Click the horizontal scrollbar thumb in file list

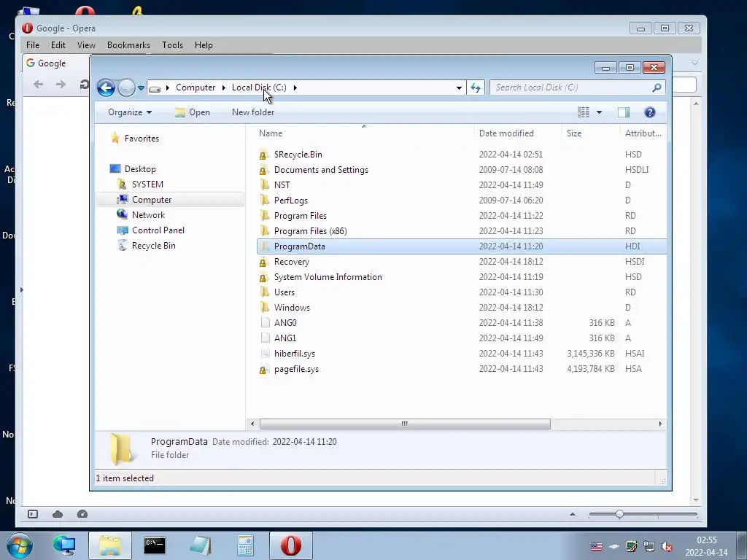405,424
